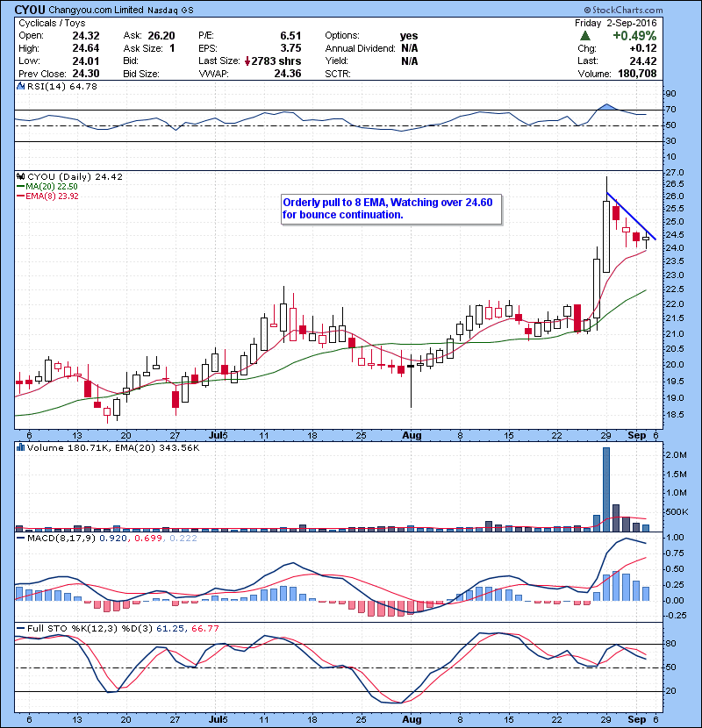Click the MACD signal value 0.699

coord(148,539)
